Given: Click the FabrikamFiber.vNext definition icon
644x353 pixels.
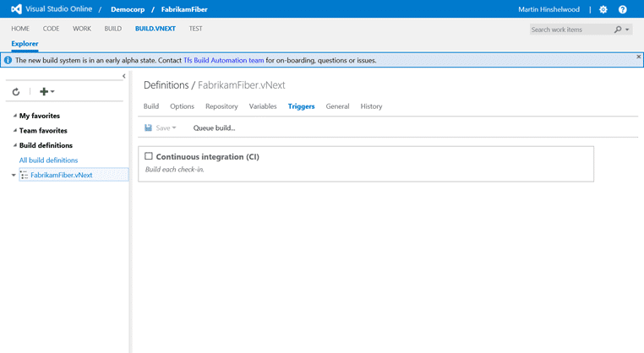Looking at the screenshot, I should point(25,176).
